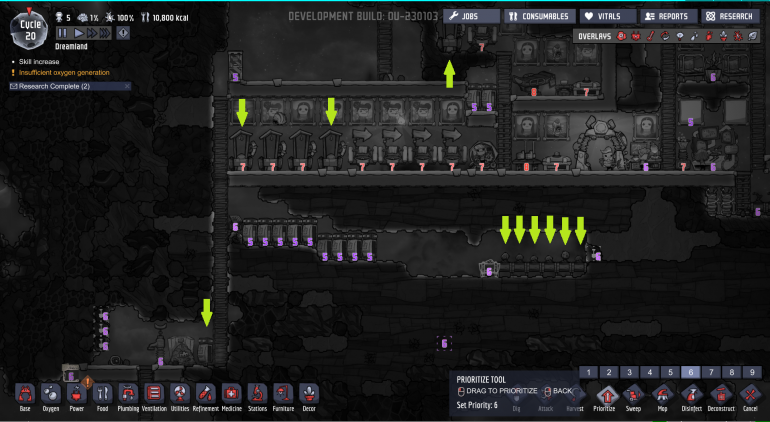This screenshot has height=422, width=770.
Task: Click the duplicant count showing 5
Action: point(64,18)
